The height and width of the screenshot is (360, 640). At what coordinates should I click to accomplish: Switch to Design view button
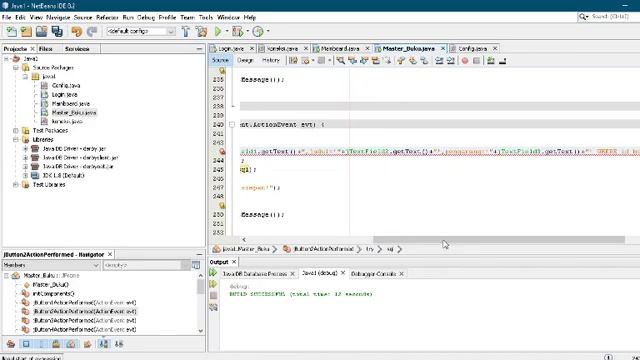click(245, 60)
